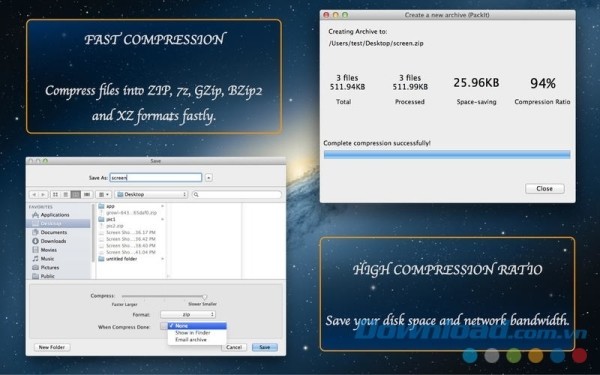Click the New Folder button
Image resolution: width=600 pixels, height=375 pixels.
click(52, 347)
